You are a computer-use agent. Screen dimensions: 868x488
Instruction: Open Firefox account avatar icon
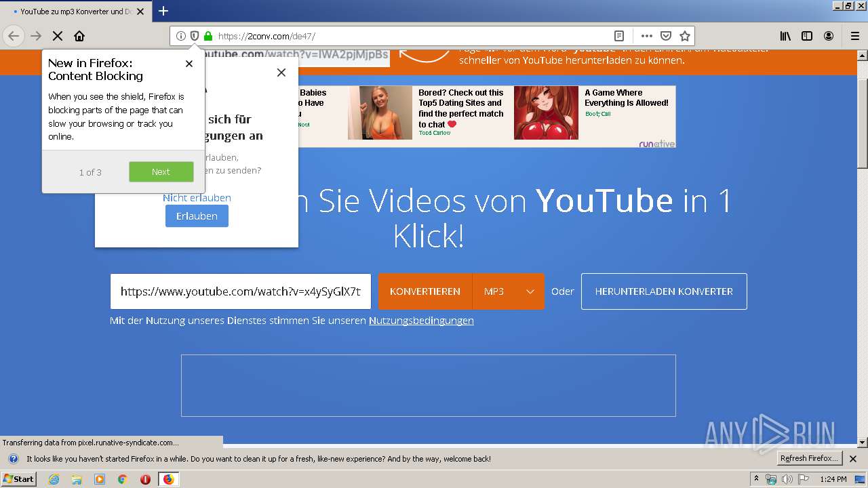[x=829, y=36]
